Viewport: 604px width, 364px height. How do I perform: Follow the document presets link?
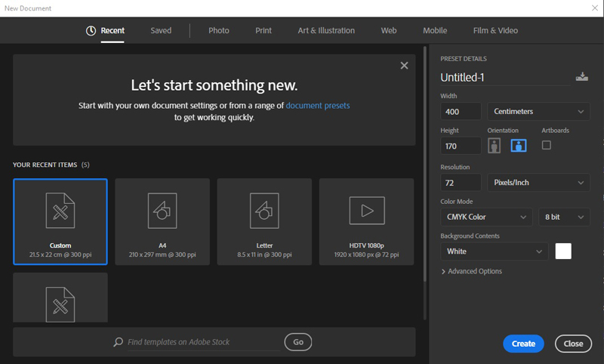[x=317, y=106]
